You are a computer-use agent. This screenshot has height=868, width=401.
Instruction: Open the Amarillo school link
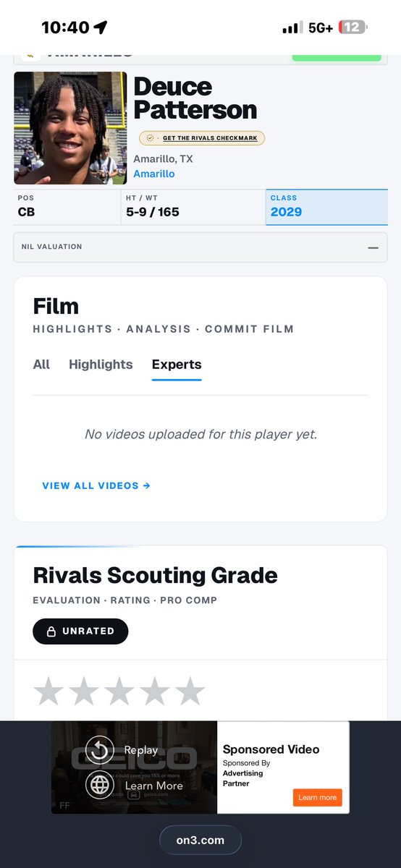(154, 174)
